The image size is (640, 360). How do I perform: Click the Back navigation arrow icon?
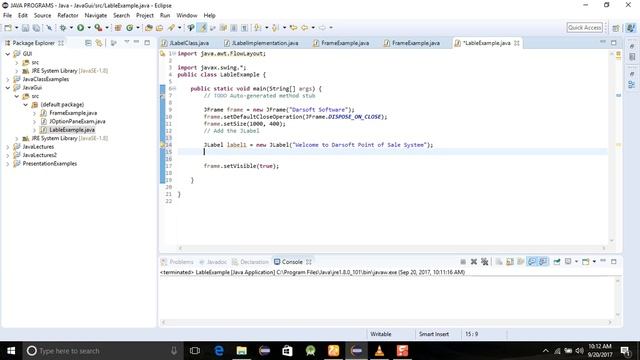pyautogui.click(x=304, y=28)
